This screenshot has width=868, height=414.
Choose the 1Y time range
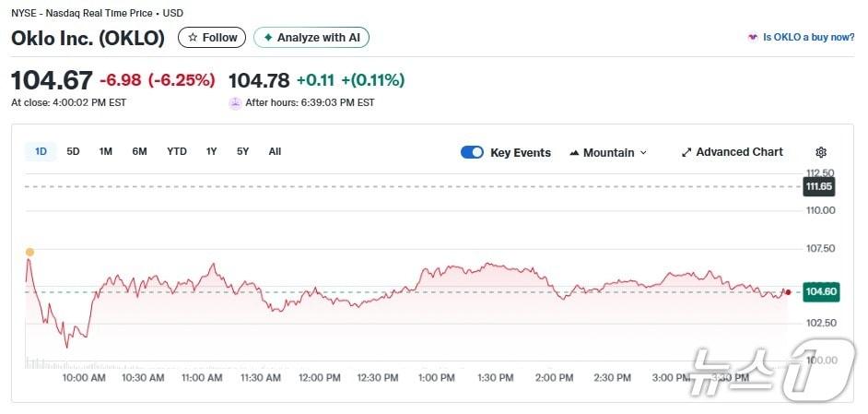pos(212,151)
